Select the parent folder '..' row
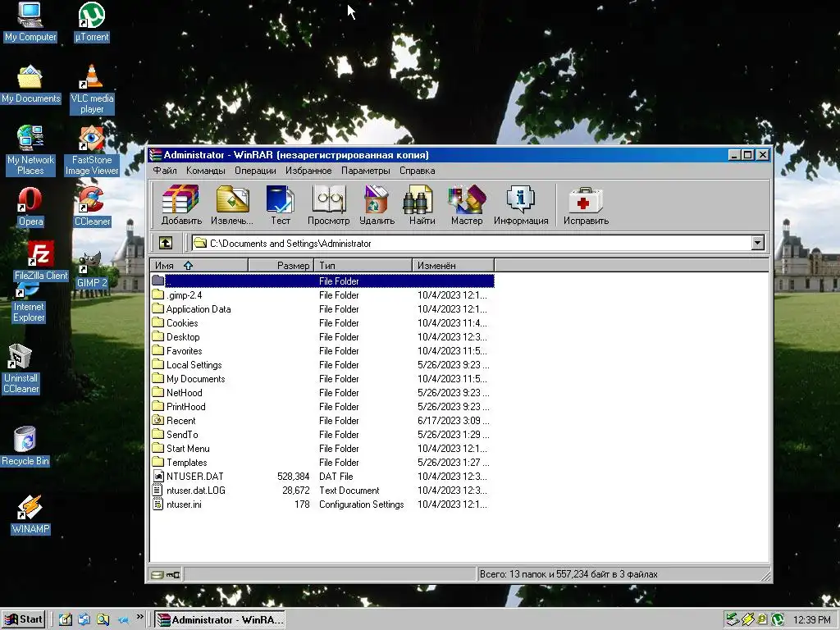This screenshot has height=630, width=840. pos(322,281)
